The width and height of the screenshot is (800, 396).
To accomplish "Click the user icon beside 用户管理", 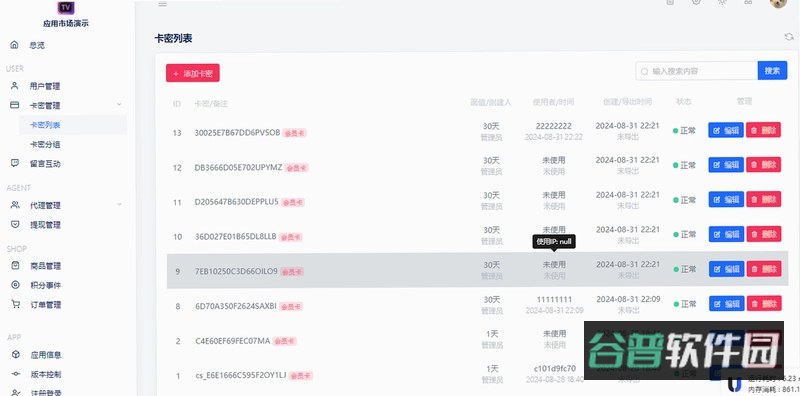I will click(x=15, y=86).
